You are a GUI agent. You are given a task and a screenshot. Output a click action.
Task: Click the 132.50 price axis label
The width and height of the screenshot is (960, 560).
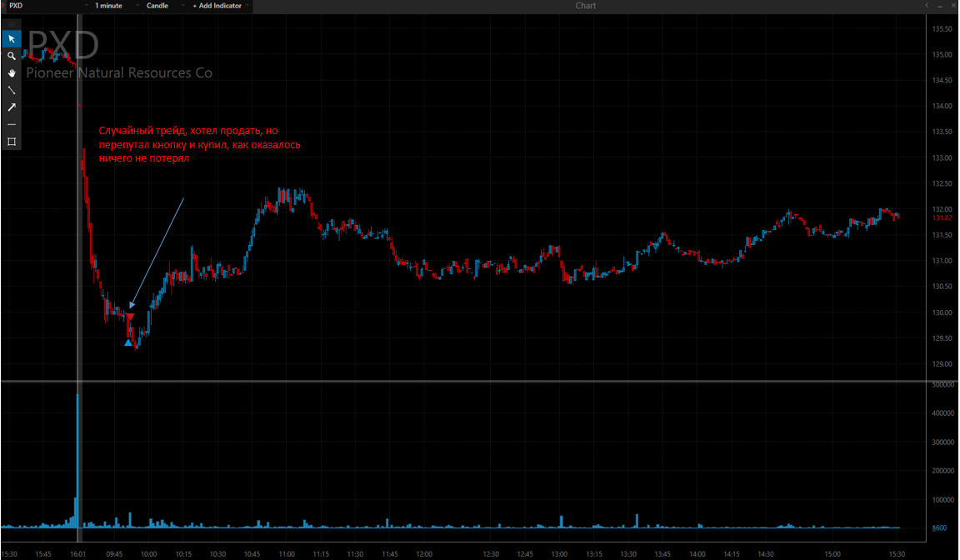(942, 183)
